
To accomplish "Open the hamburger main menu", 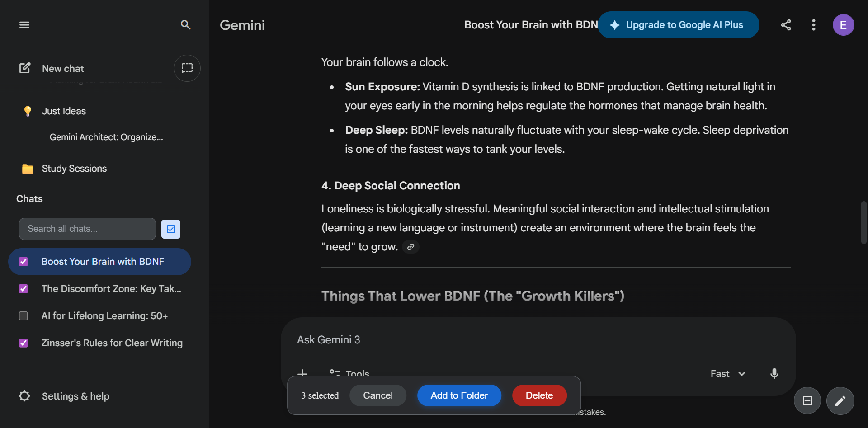I will tap(24, 25).
